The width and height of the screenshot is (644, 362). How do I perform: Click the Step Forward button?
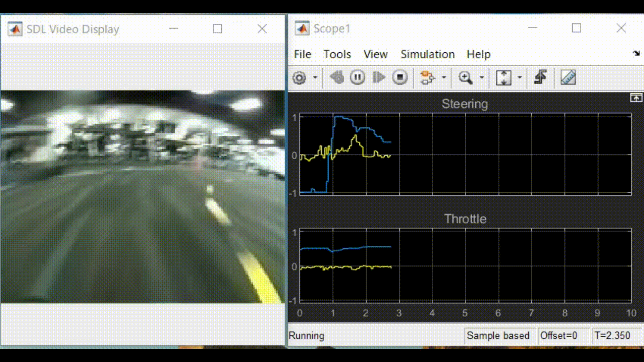(x=379, y=78)
